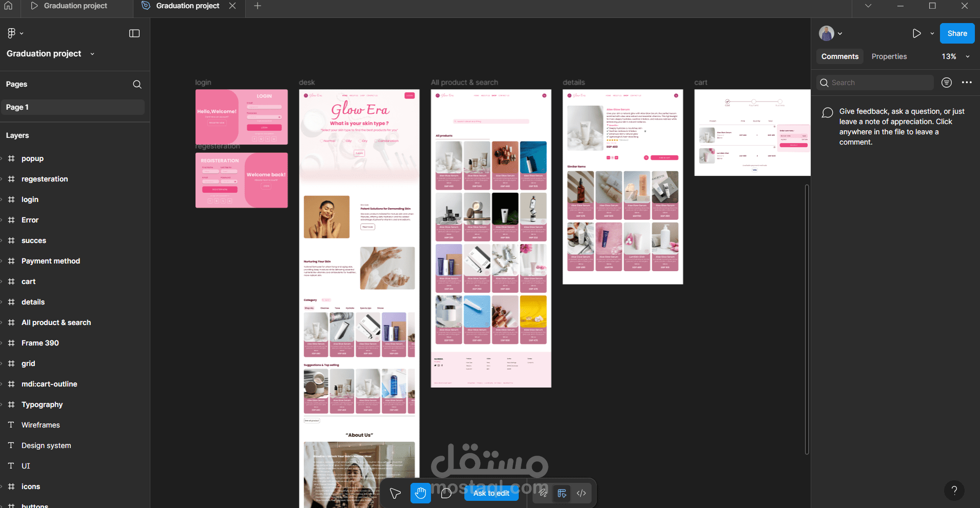Expand the present options chevron
Viewport: 980px width, 508px height.
(x=932, y=33)
